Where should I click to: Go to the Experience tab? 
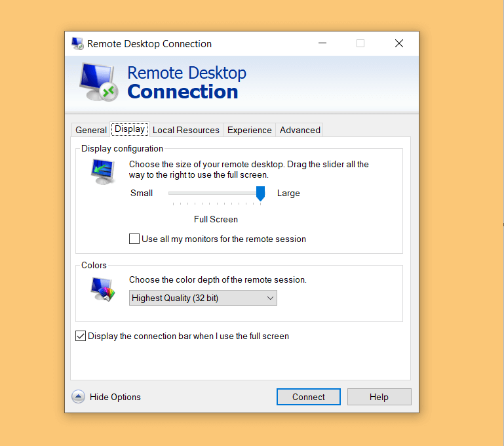(x=250, y=130)
